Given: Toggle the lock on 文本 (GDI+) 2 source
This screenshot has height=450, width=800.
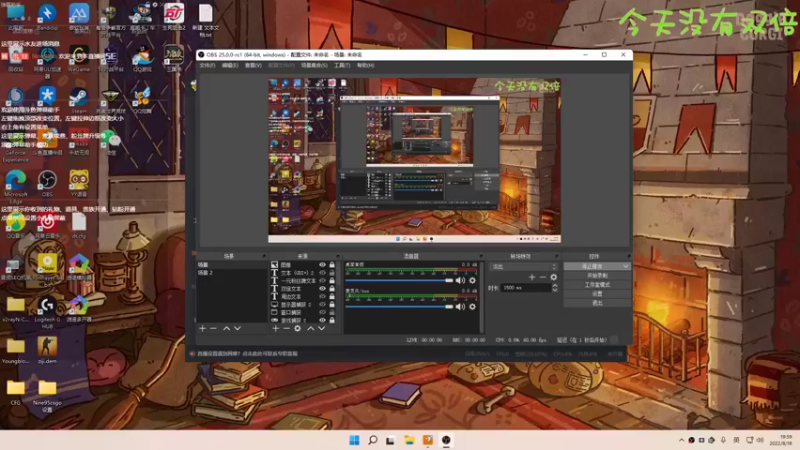Looking at the screenshot, I should click(x=332, y=273).
